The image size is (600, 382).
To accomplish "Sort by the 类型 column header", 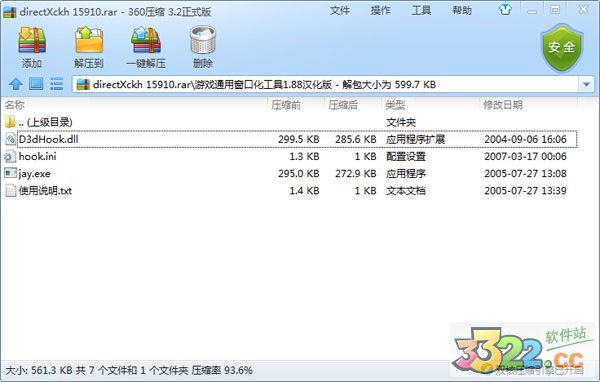I will (395, 105).
